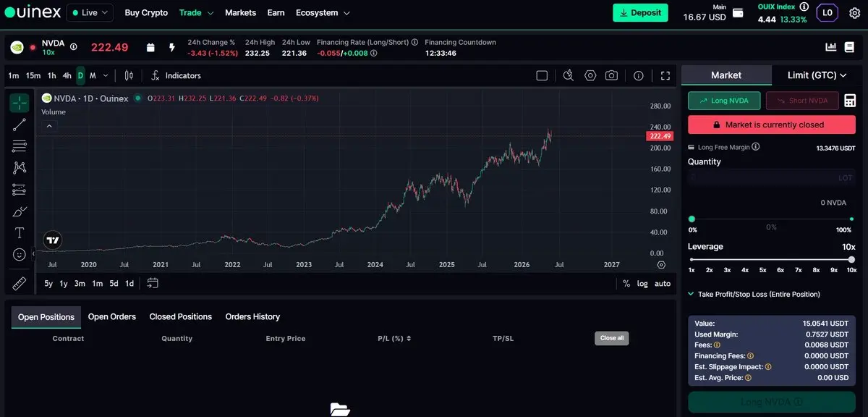Select the ruler measure tool
This screenshot has height=417, width=868.
click(x=20, y=284)
